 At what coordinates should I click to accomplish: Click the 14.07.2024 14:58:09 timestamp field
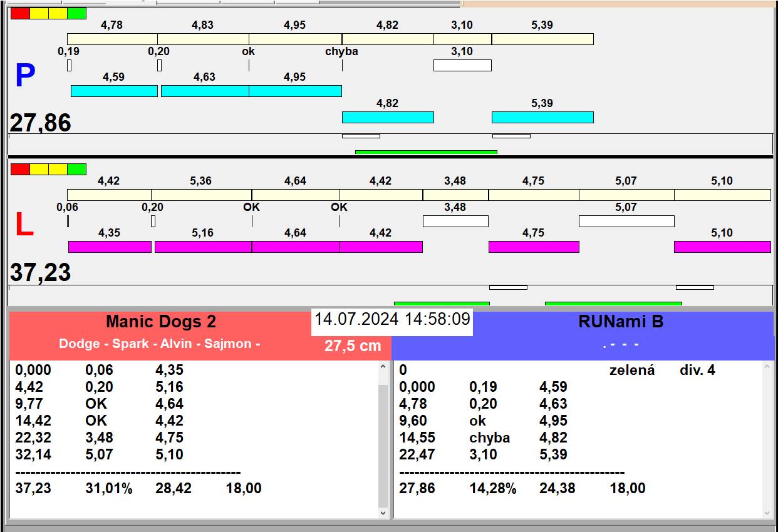point(392,319)
